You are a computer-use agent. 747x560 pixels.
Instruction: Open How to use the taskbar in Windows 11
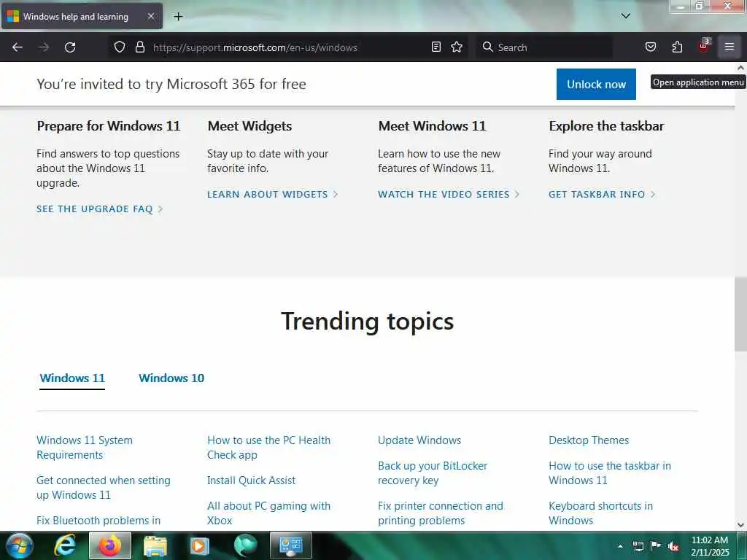pyautogui.click(x=609, y=473)
